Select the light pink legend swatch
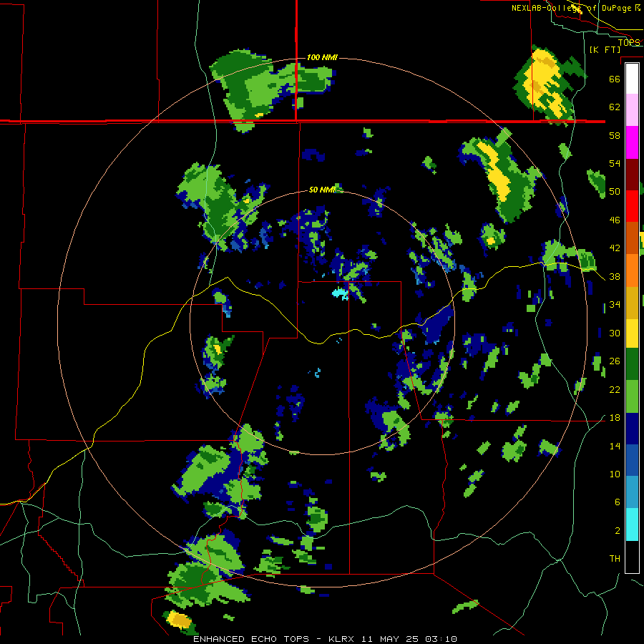Viewport: 644px width, 644px height. click(x=632, y=109)
